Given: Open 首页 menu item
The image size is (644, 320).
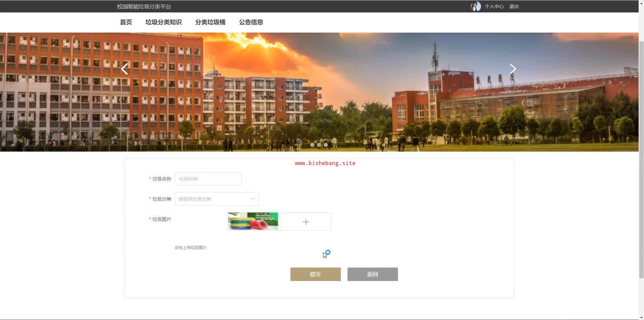Looking at the screenshot, I should point(126,22).
